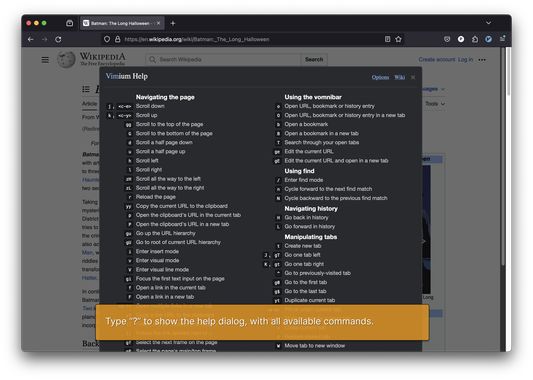The height and width of the screenshot is (380, 533).
Task: Open the Tools dropdown on Wikipedia page
Action: point(435,104)
